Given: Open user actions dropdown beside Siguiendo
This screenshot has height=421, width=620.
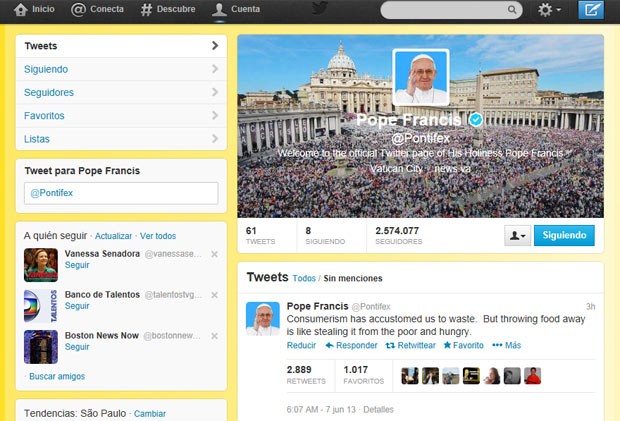Looking at the screenshot, I should pos(517,236).
